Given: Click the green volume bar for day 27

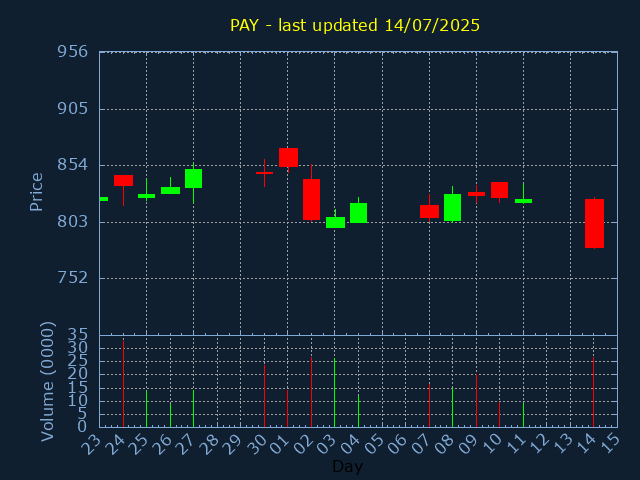Looking at the screenshot, I should [x=193, y=409].
